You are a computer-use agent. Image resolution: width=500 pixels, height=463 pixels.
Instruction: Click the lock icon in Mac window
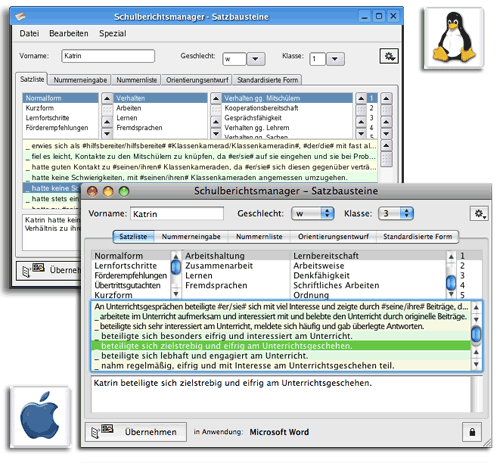(472, 432)
